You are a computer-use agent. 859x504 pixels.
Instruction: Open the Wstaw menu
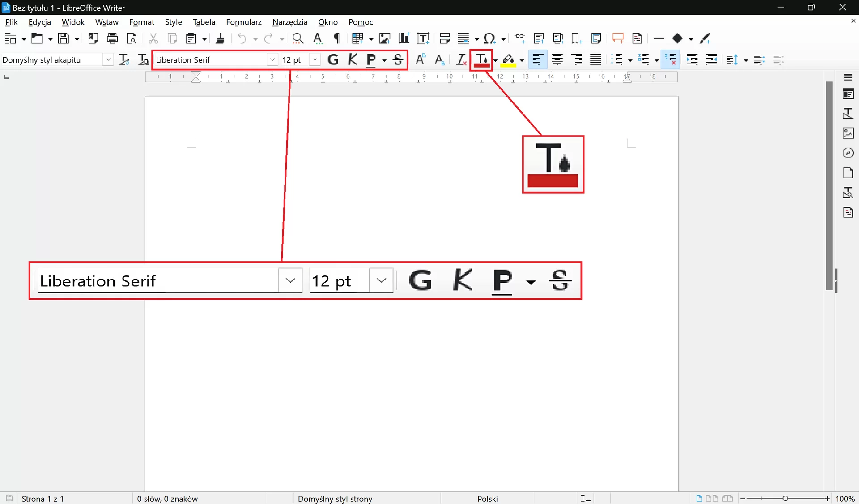click(107, 22)
